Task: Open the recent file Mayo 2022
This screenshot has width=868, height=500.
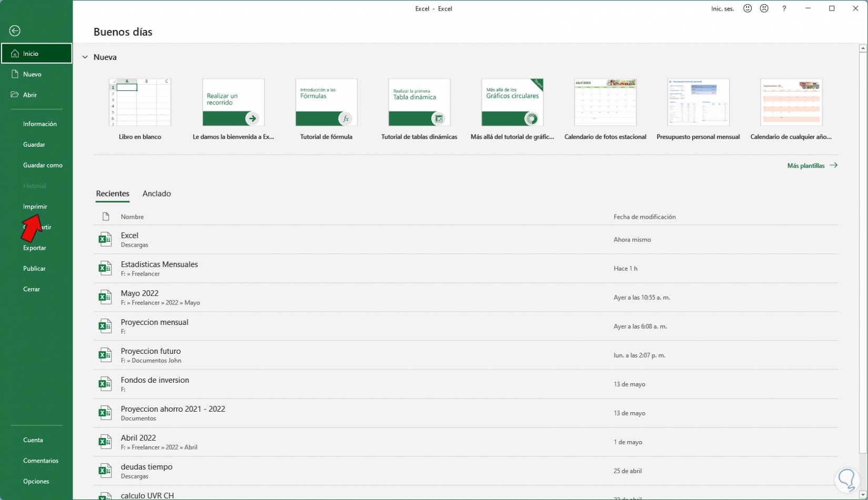Action: click(466, 297)
